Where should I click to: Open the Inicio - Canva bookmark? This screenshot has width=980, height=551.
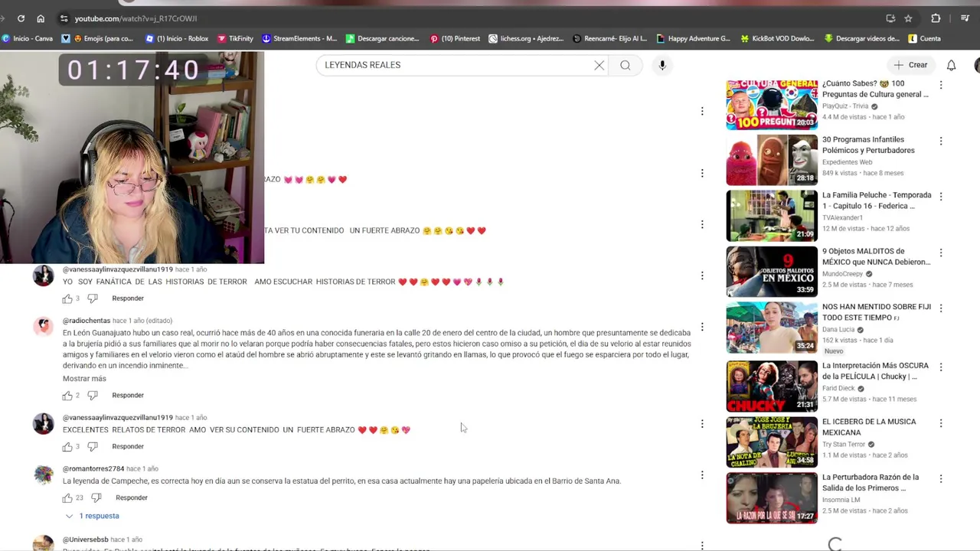coord(28,38)
